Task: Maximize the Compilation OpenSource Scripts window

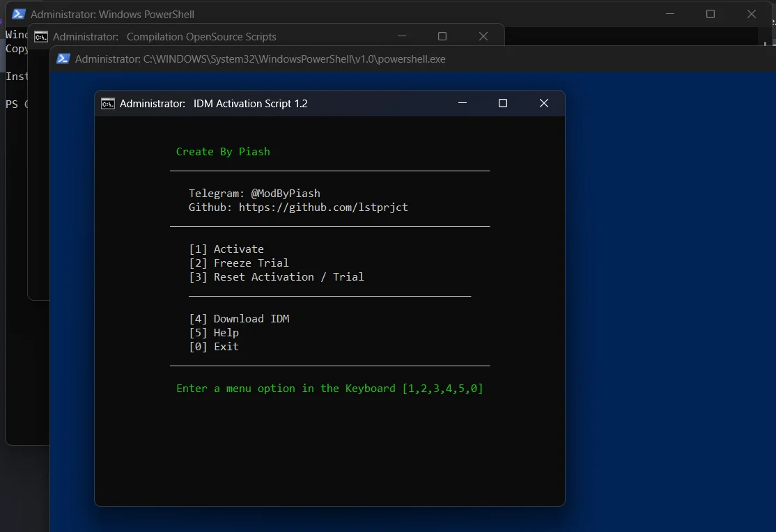Action: 442,36
